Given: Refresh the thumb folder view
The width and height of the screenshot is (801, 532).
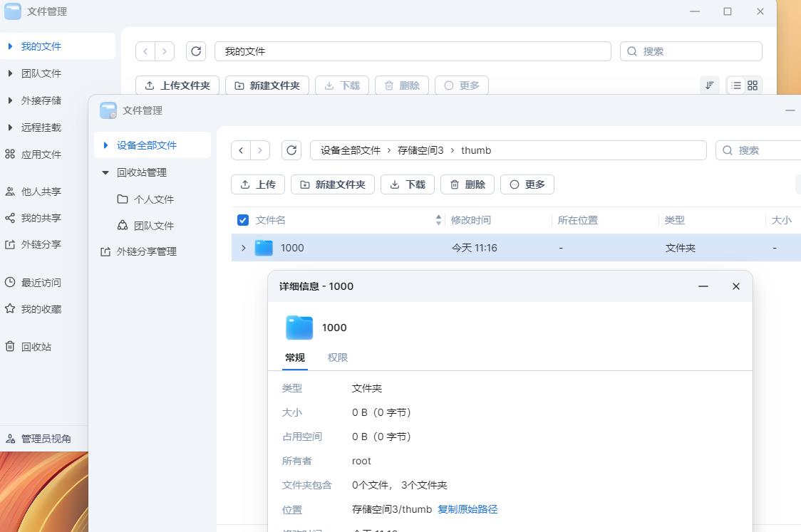Looking at the screenshot, I should (291, 150).
